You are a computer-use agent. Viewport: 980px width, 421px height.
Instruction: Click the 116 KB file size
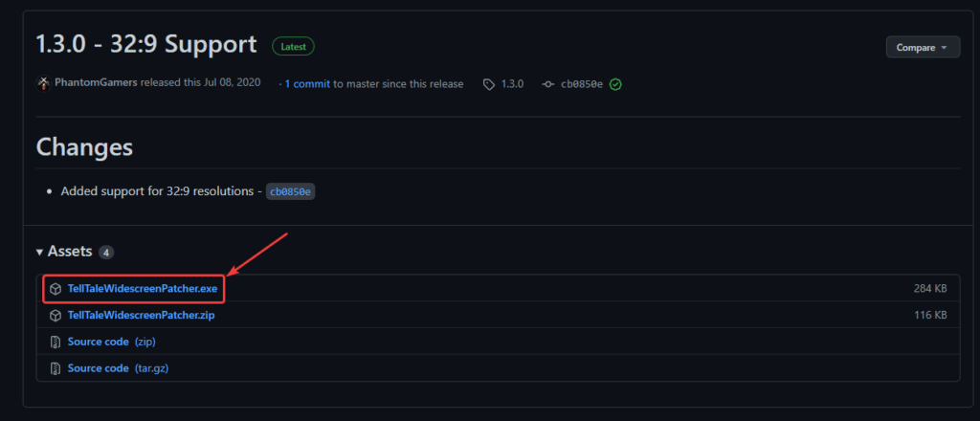click(930, 315)
